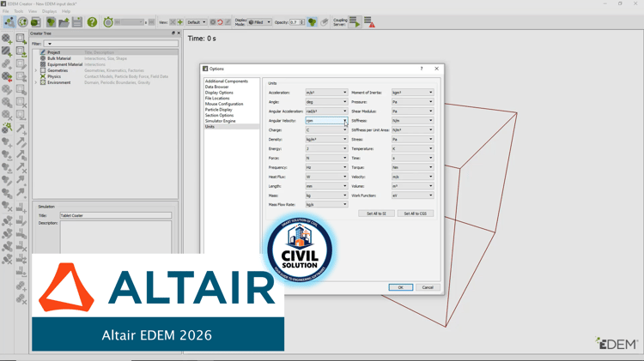Click Cancel in Options dialog
644x361 pixels.
428,287
